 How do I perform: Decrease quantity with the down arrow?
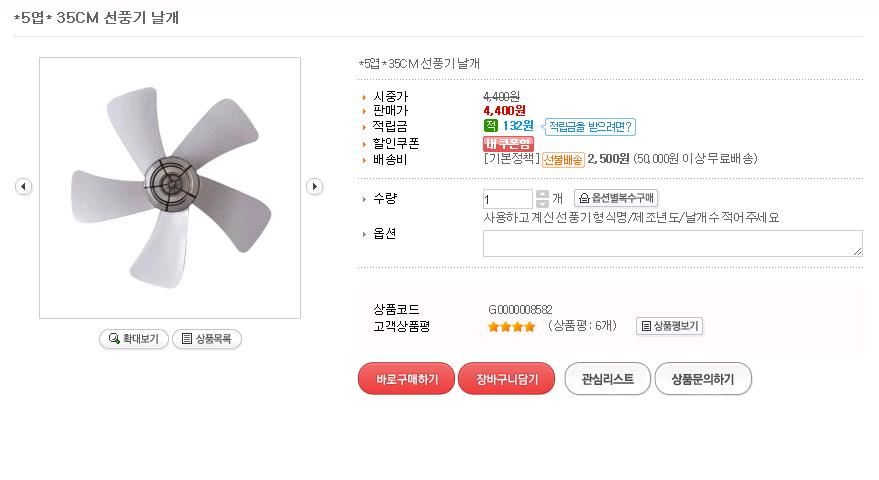(x=542, y=204)
